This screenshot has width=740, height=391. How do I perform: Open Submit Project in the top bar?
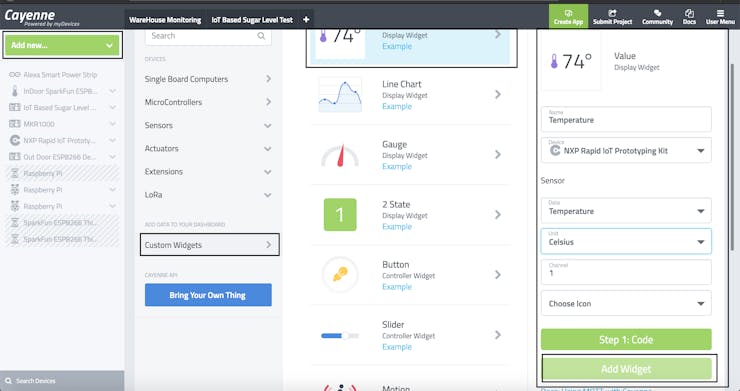[x=612, y=17]
